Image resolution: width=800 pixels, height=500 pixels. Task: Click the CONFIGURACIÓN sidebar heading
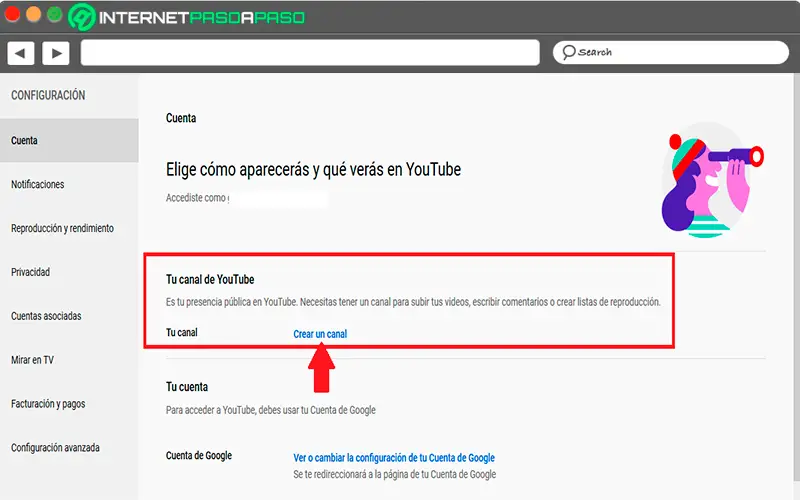tap(48, 95)
